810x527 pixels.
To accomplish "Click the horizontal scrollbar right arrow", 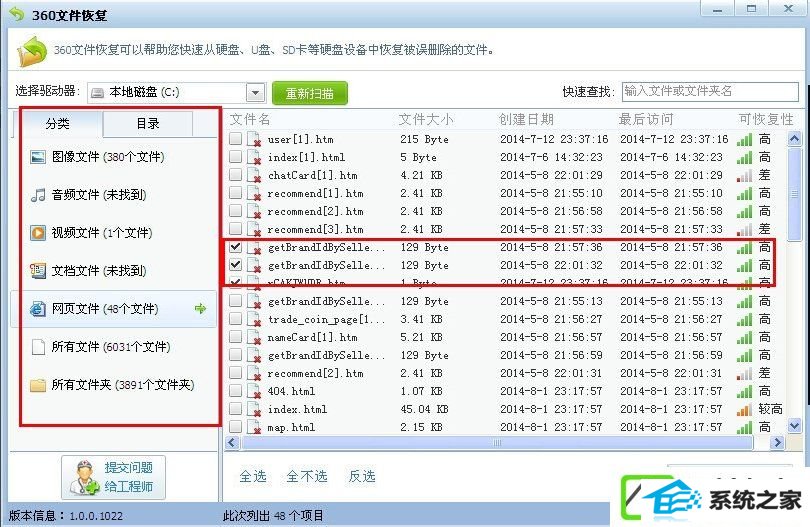I will [x=777, y=443].
